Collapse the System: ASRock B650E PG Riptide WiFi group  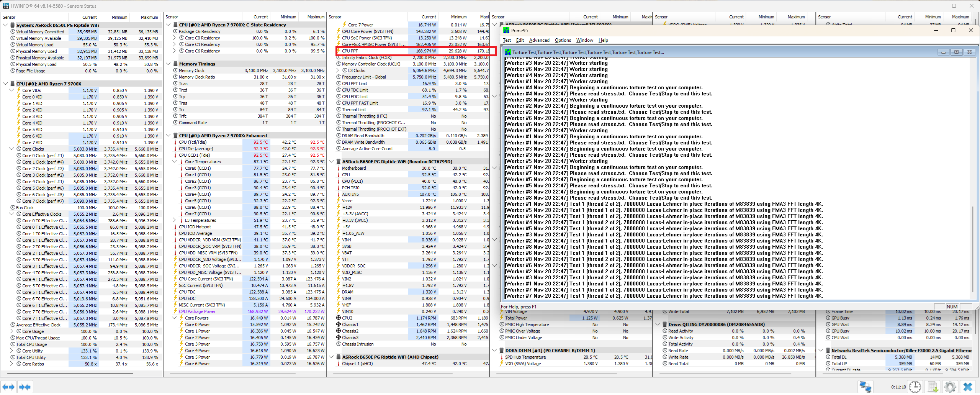(x=5, y=25)
